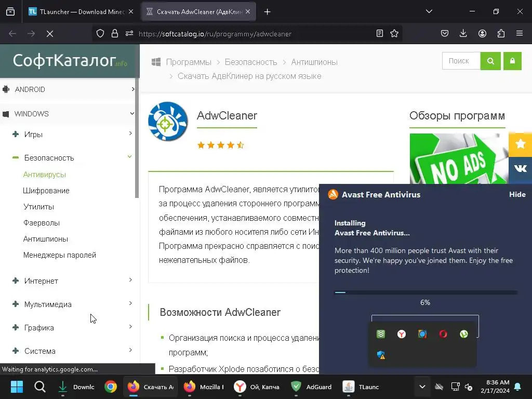
Task: Toggle reader view for this page
Action: click(x=380, y=33)
